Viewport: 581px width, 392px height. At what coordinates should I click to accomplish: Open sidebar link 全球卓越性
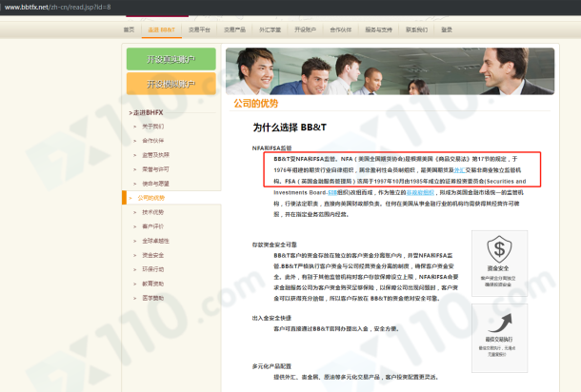[x=155, y=241]
